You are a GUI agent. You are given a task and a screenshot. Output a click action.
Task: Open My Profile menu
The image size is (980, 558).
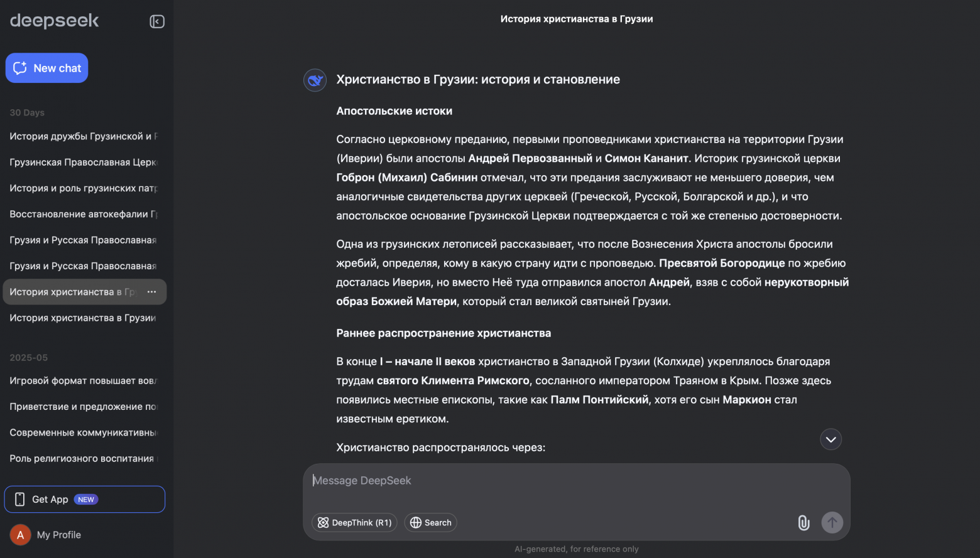[59, 535]
